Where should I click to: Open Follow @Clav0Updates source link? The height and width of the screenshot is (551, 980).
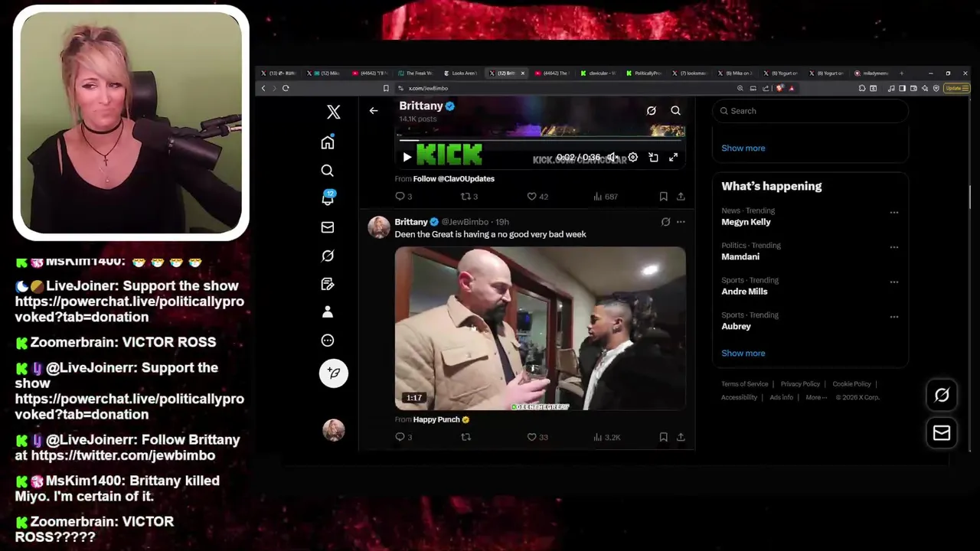tap(453, 179)
